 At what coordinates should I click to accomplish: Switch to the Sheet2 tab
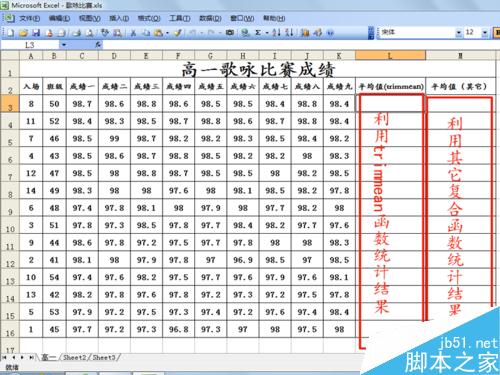pyautogui.click(x=75, y=357)
